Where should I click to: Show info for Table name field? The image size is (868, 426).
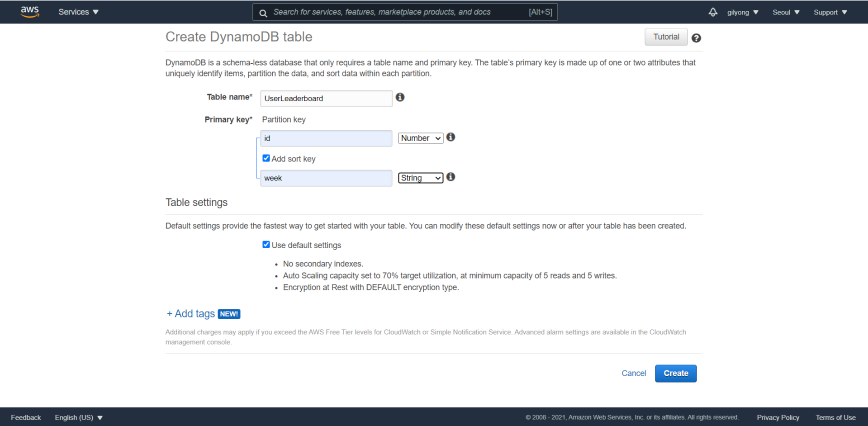point(400,97)
